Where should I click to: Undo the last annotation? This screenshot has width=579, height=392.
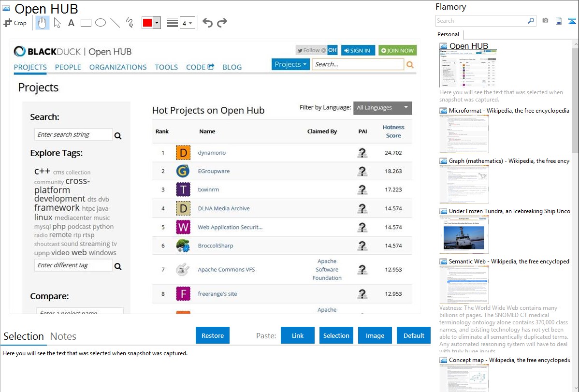coord(207,23)
